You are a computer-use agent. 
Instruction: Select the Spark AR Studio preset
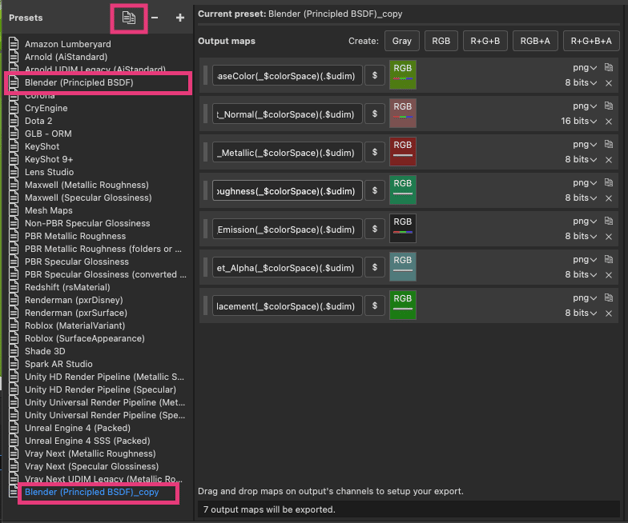click(x=58, y=364)
